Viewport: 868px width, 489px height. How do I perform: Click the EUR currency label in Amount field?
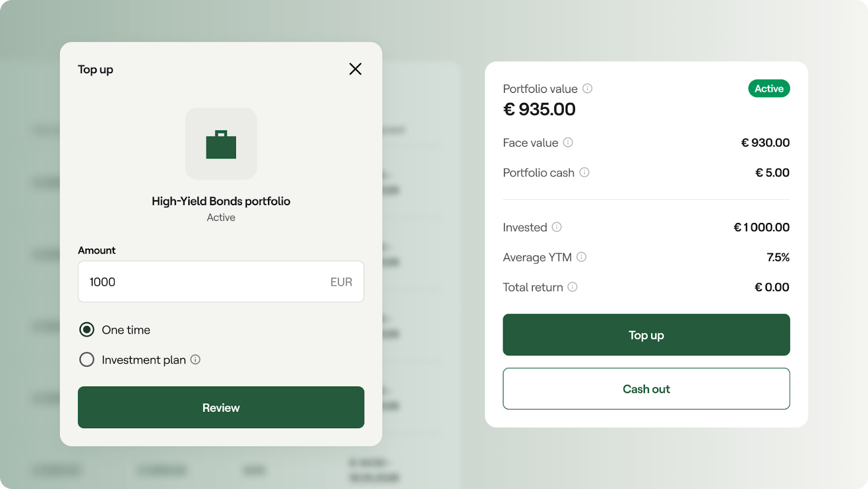(341, 282)
